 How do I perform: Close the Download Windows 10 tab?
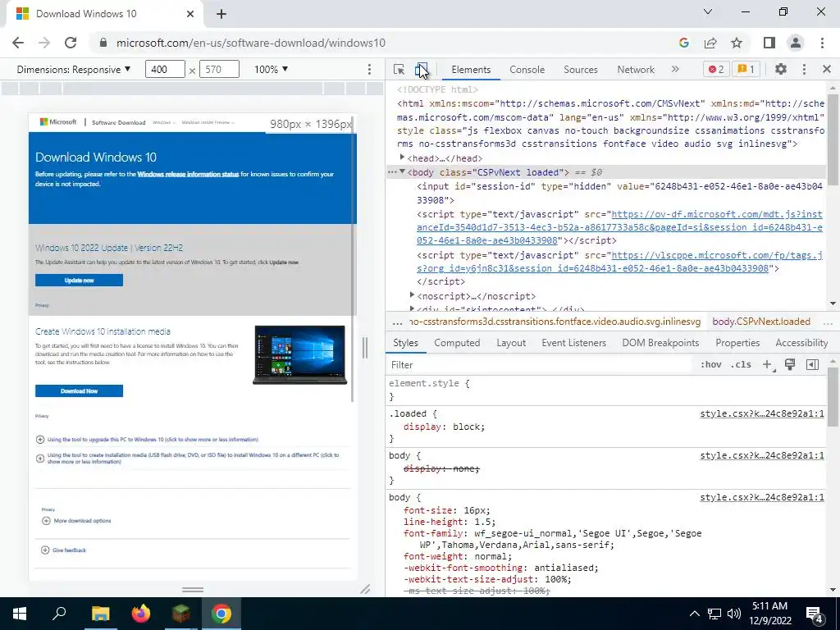(190, 14)
